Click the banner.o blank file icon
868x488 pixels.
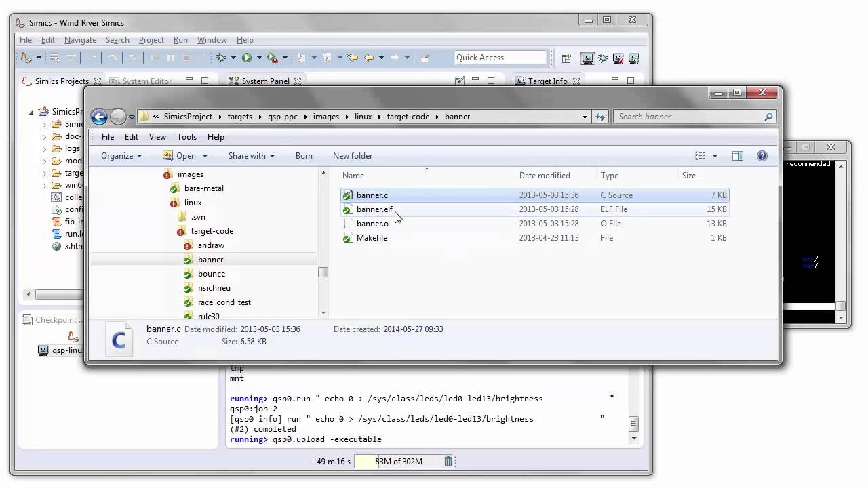pos(348,224)
